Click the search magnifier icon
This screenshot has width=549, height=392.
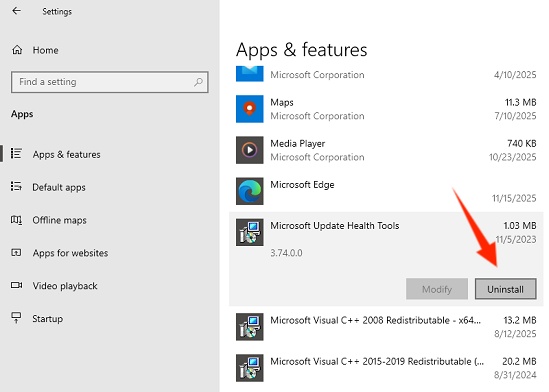tap(198, 82)
